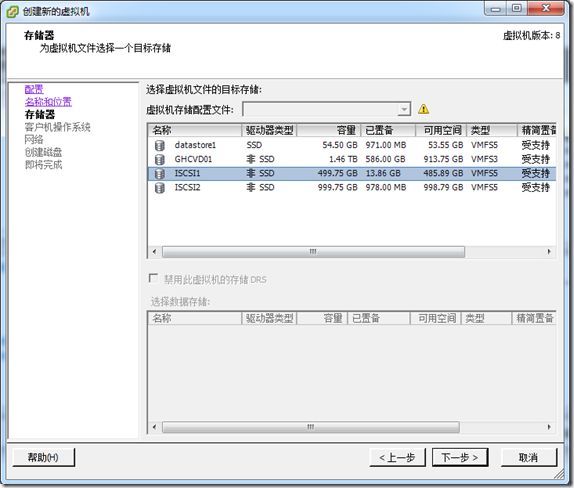Click the 978.00 MB provisioned cell
The width and height of the screenshot is (574, 488).
click(x=386, y=187)
